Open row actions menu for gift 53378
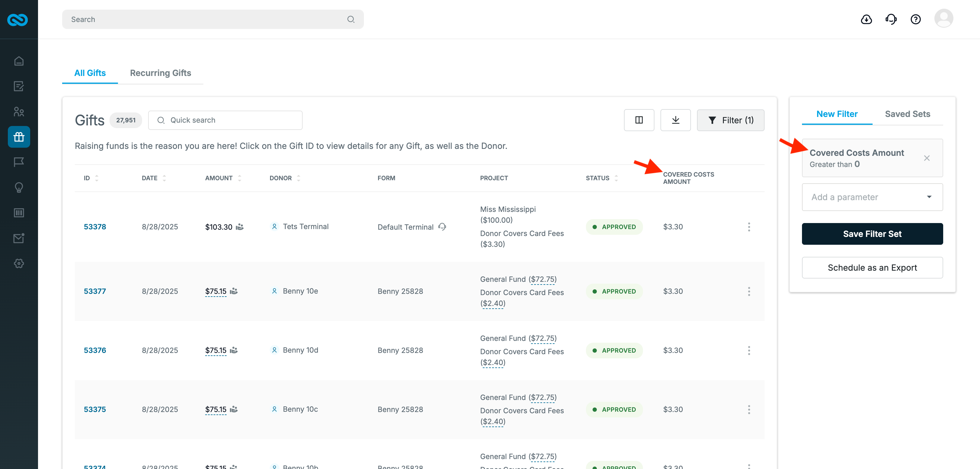The width and height of the screenshot is (980, 469). [x=749, y=227]
